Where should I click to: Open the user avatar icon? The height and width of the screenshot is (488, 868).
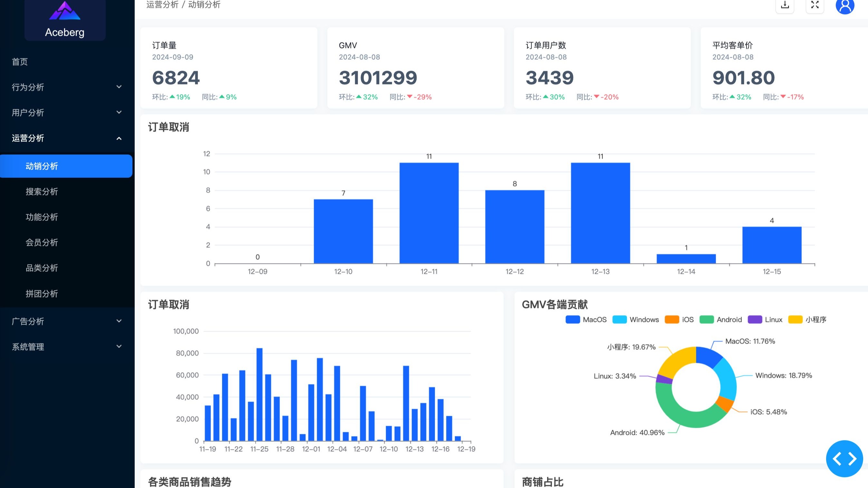coord(845,6)
